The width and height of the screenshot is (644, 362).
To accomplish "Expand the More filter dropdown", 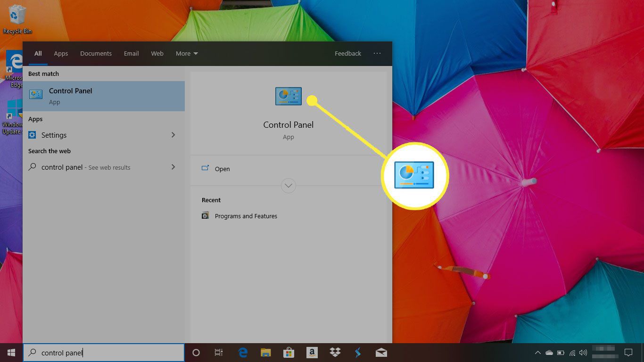I will point(187,54).
